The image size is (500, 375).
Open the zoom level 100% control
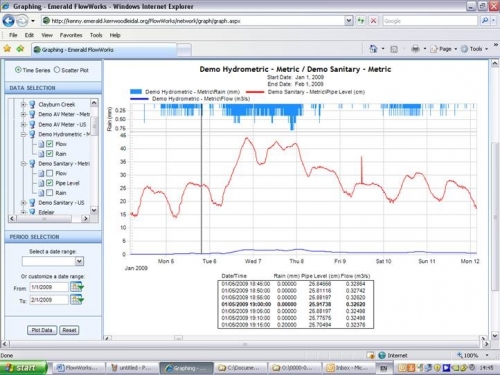click(473, 355)
